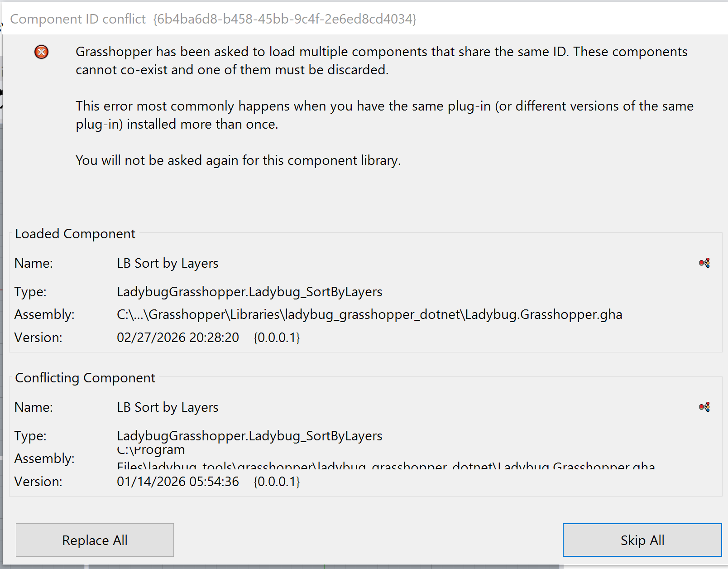728x569 pixels.
Task: Click the conflicting version date 01/14/2026
Action: (x=177, y=482)
